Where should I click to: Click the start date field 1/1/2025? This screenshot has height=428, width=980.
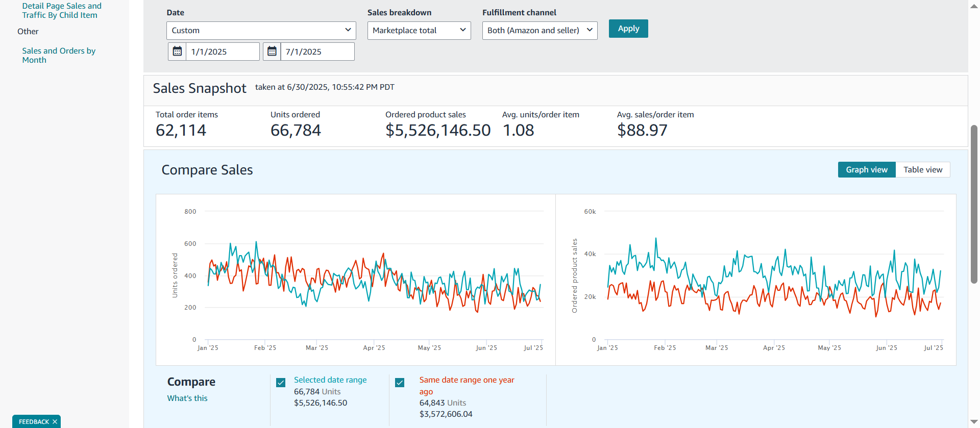pos(222,52)
